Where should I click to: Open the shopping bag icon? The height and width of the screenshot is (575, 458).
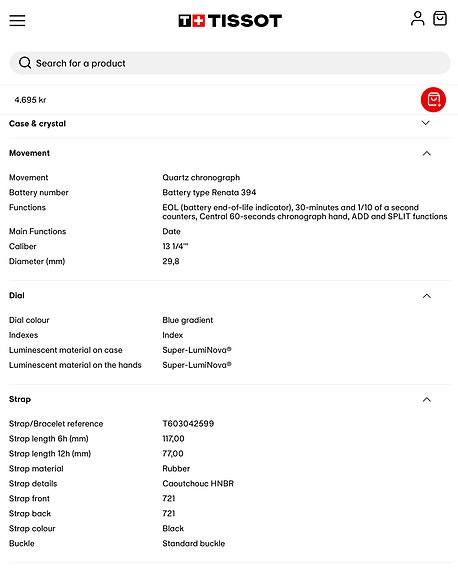pos(440,18)
